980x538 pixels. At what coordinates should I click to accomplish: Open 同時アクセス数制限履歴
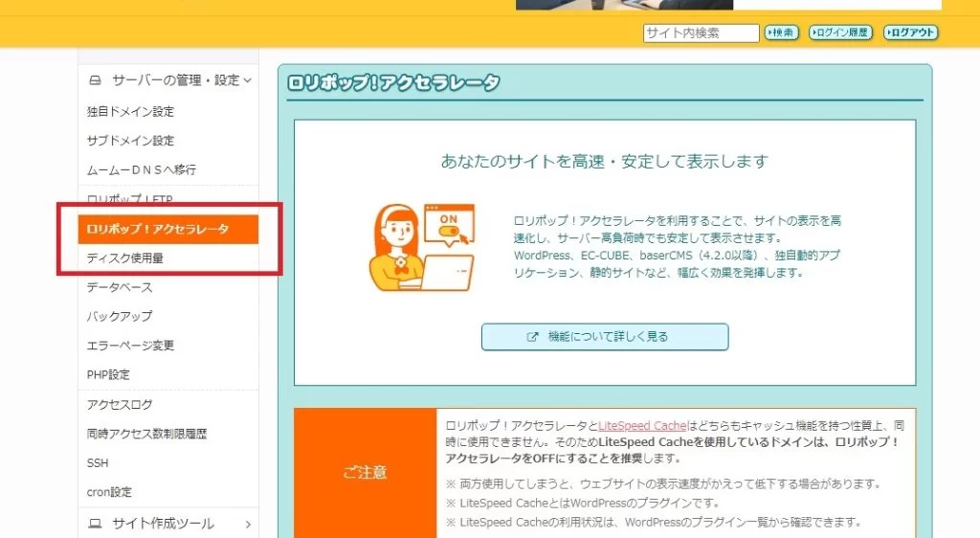pyautogui.click(x=146, y=433)
